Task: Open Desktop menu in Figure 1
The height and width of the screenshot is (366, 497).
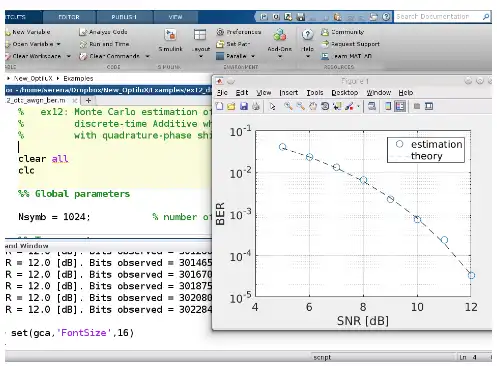Action: 345,93
